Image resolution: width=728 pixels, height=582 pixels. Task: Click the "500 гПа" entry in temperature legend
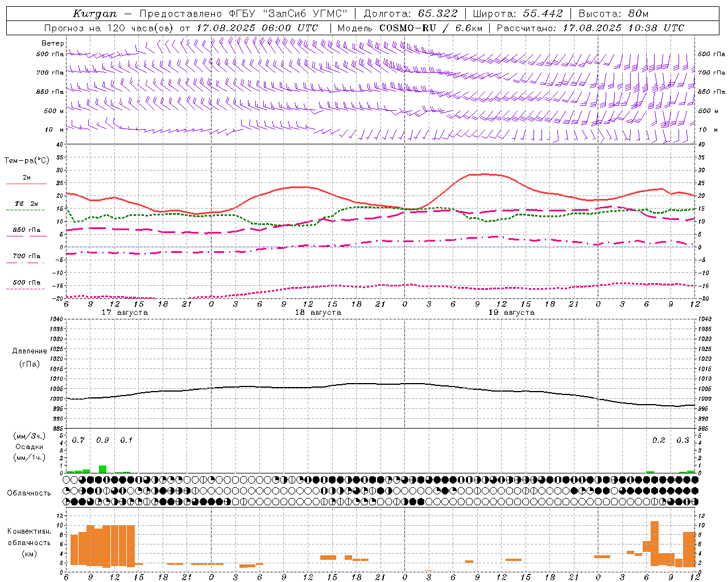(27, 282)
